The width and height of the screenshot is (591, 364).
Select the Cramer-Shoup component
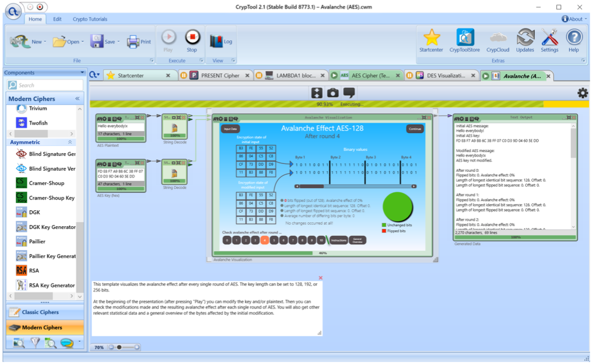[x=40, y=183]
